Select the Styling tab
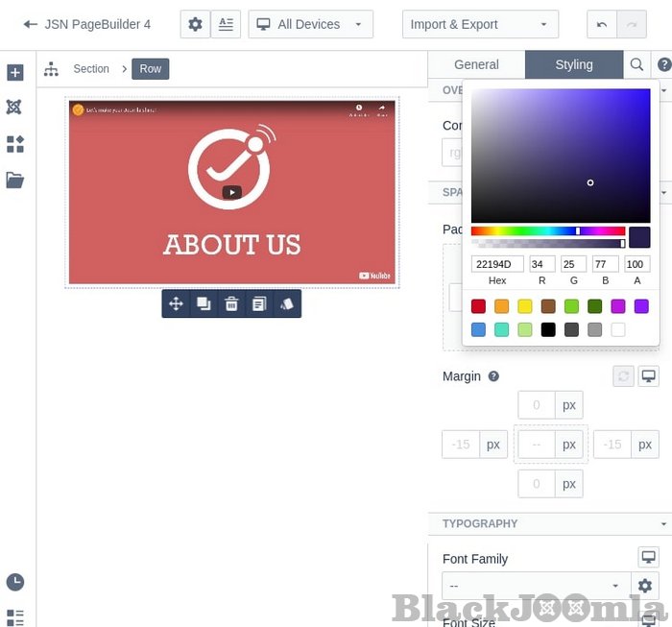 coord(573,64)
